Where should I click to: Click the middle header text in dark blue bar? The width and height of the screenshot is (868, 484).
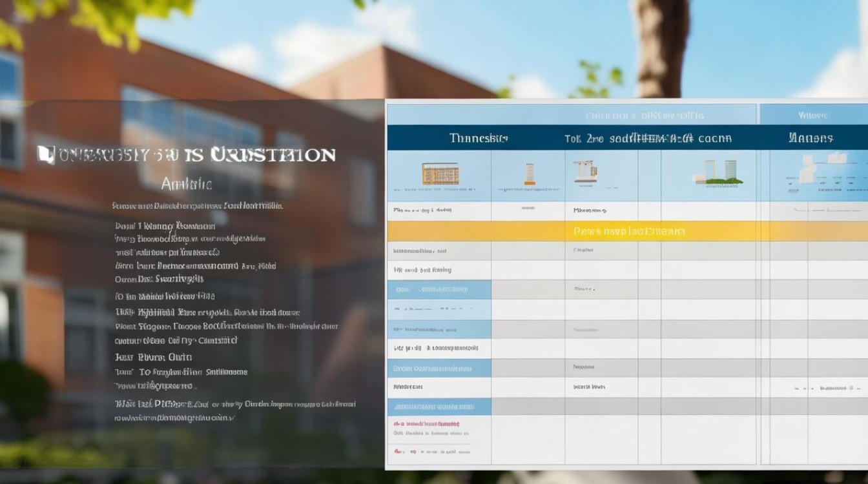[x=648, y=138]
